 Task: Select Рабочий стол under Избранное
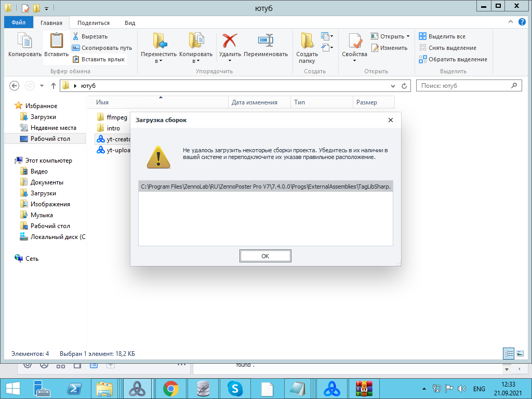[x=45, y=138]
